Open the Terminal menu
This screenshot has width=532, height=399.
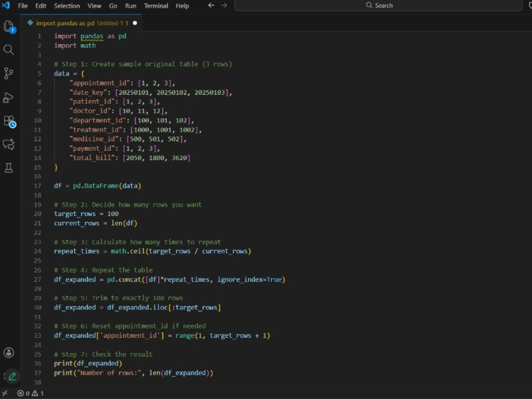pyautogui.click(x=156, y=6)
